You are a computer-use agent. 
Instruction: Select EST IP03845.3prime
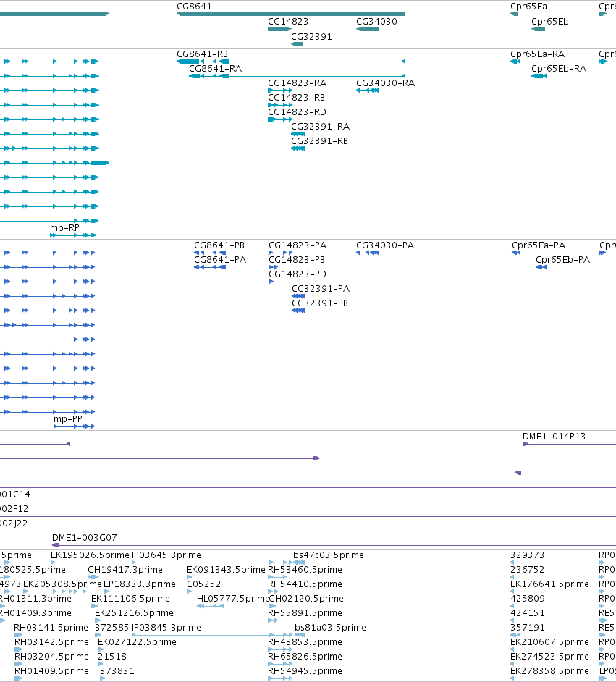click(166, 627)
